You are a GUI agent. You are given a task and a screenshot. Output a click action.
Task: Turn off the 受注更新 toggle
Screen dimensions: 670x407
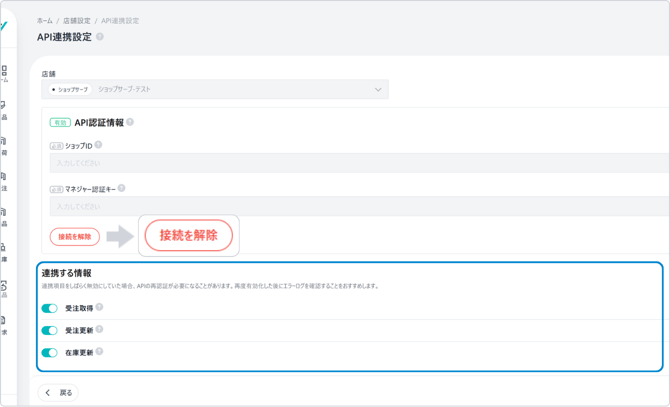(50, 331)
